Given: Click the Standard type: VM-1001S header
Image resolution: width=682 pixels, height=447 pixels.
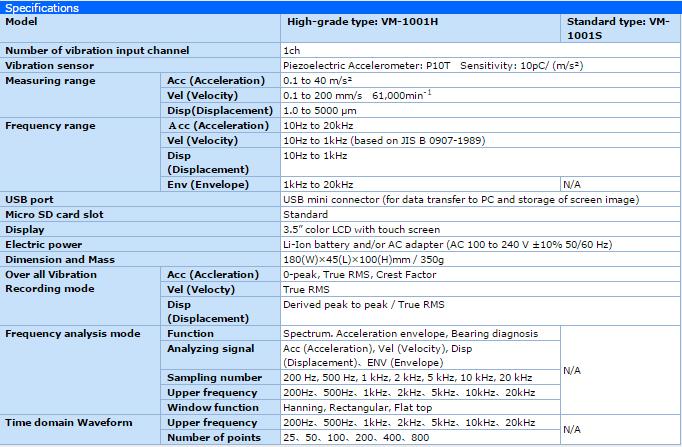Looking at the screenshot, I should [x=618, y=29].
